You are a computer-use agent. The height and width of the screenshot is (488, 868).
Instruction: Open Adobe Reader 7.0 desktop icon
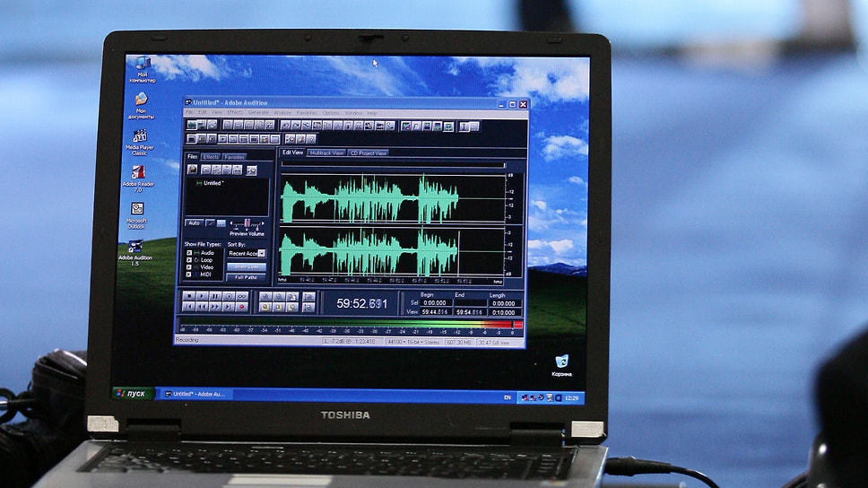(138, 179)
